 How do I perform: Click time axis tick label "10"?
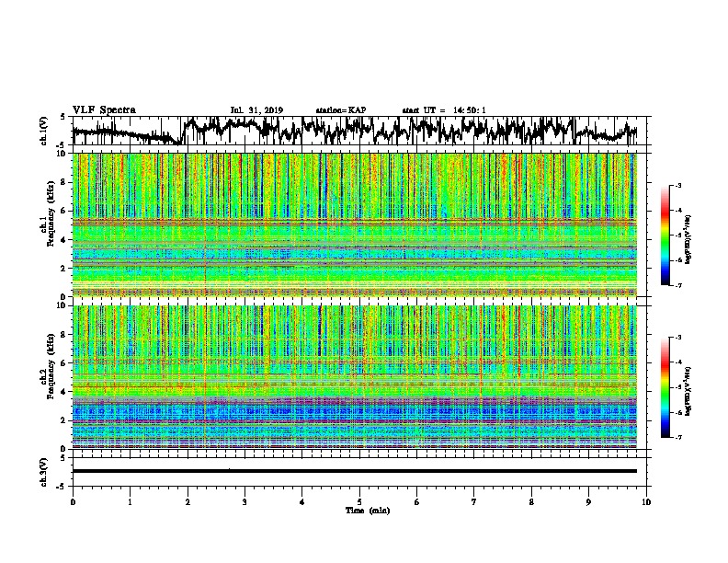pos(646,502)
